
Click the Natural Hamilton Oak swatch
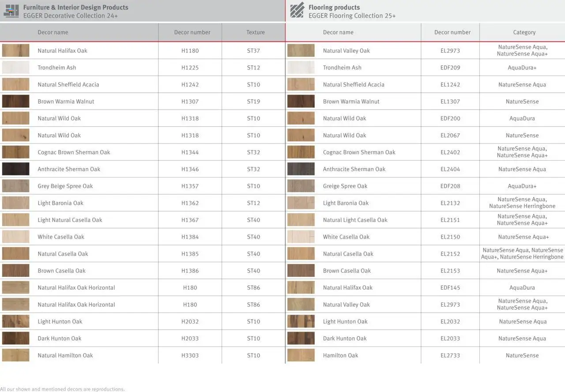coord(15,355)
